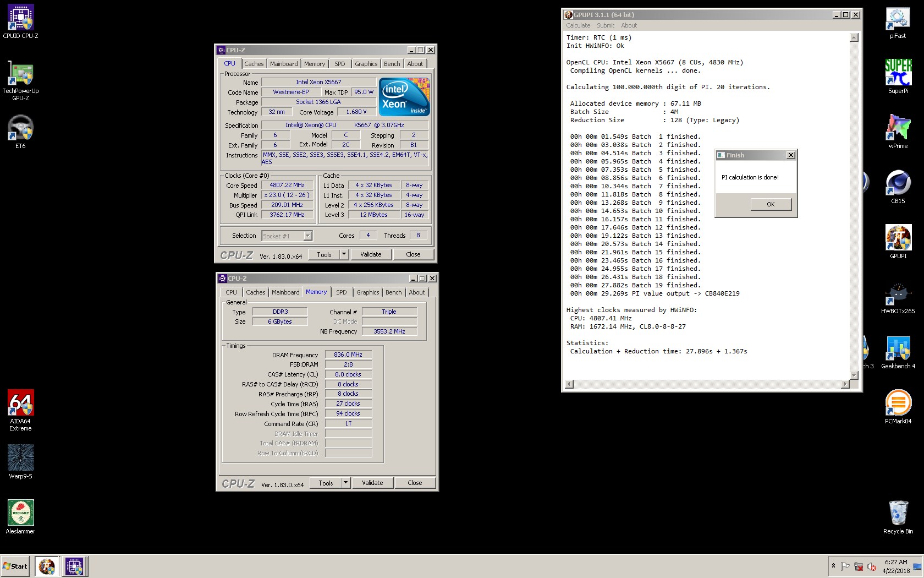924x578 pixels.
Task: Click Validate in top CPU-Z window
Action: [x=371, y=254]
